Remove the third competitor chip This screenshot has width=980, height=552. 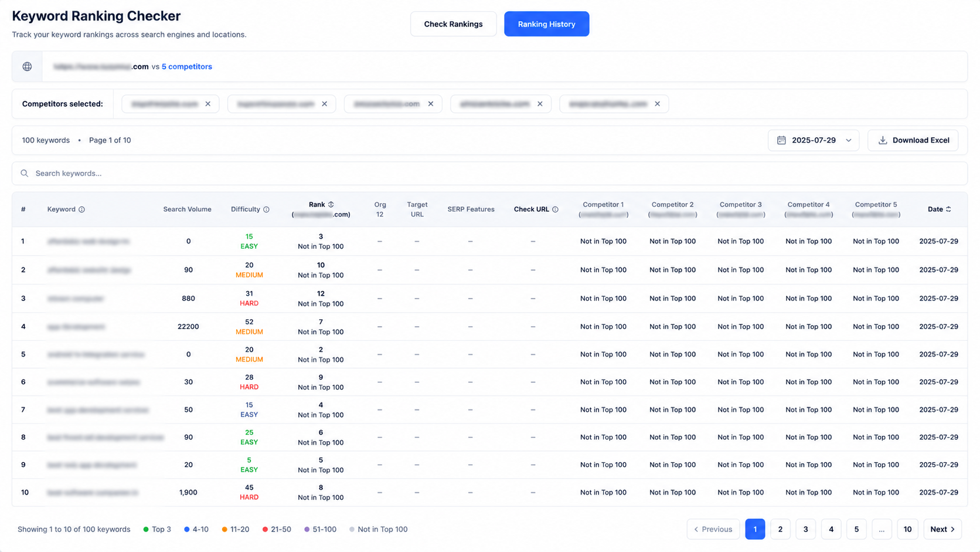pyautogui.click(x=431, y=104)
